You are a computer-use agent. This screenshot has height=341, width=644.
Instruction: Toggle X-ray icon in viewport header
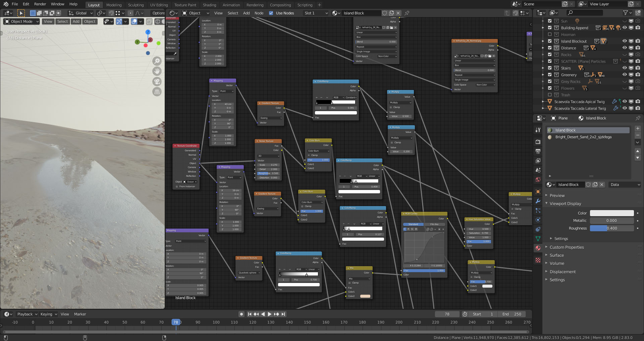pyautogui.click(x=149, y=21)
